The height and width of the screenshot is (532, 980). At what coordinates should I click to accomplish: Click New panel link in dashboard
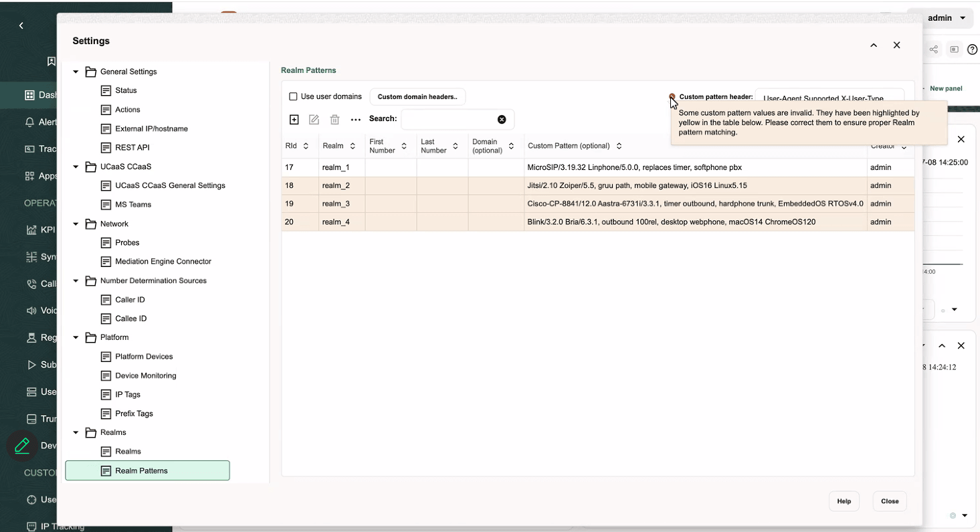click(945, 88)
